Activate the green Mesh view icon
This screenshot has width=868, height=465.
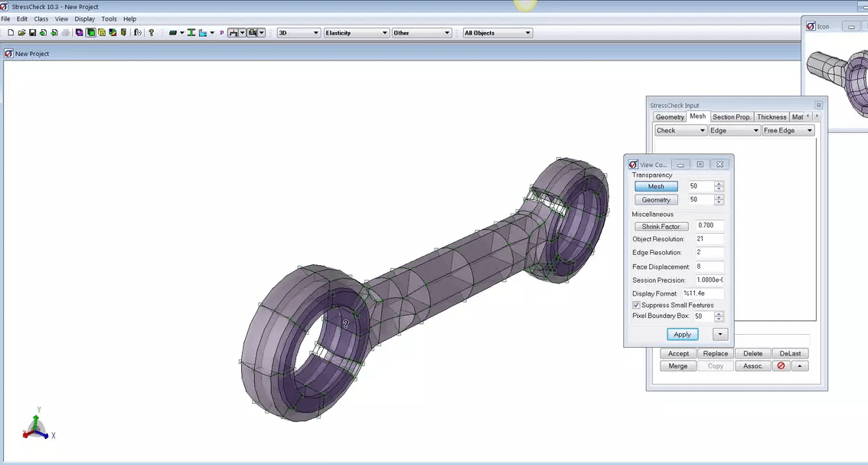(x=92, y=32)
